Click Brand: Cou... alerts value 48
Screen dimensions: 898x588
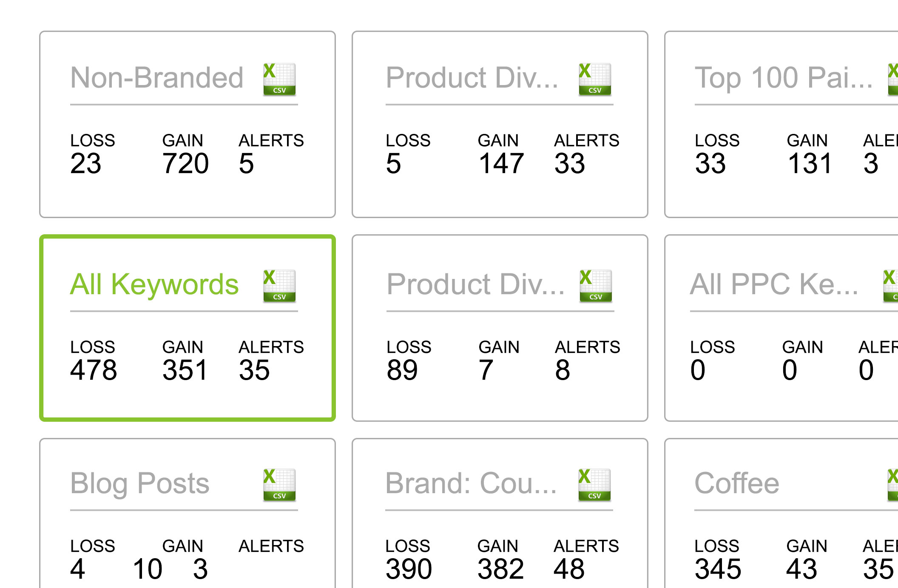click(x=569, y=569)
